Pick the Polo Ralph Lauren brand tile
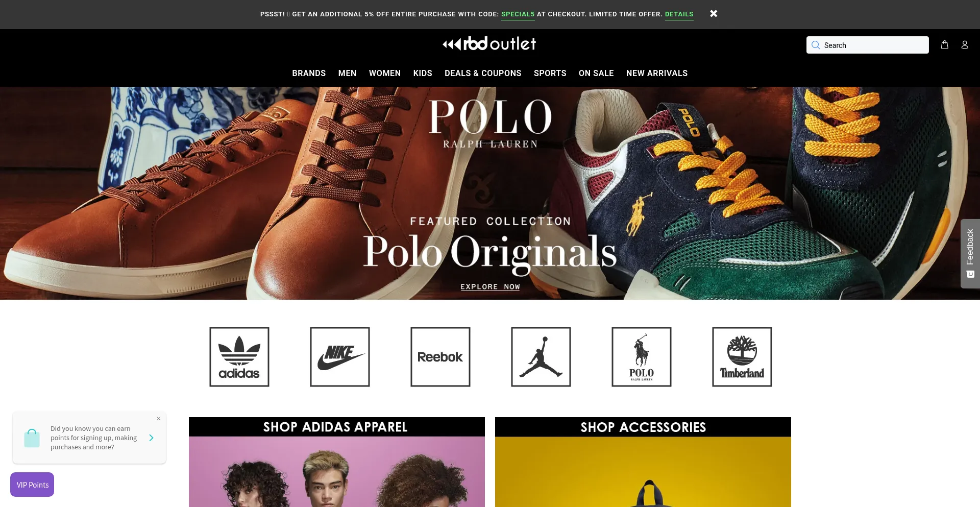This screenshot has height=507, width=980. coord(642,357)
